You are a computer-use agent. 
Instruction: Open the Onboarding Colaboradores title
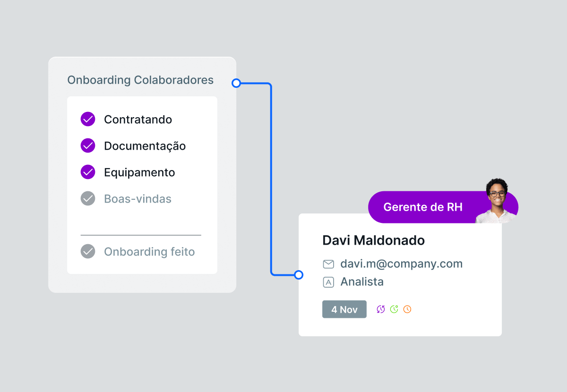tap(140, 80)
